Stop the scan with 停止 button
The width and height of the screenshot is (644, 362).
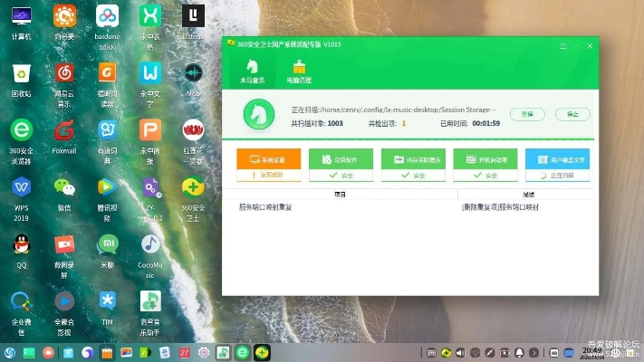point(572,114)
